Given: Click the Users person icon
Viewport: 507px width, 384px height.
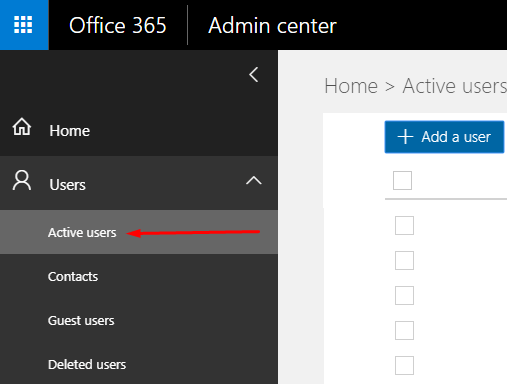Looking at the screenshot, I should click(22, 180).
